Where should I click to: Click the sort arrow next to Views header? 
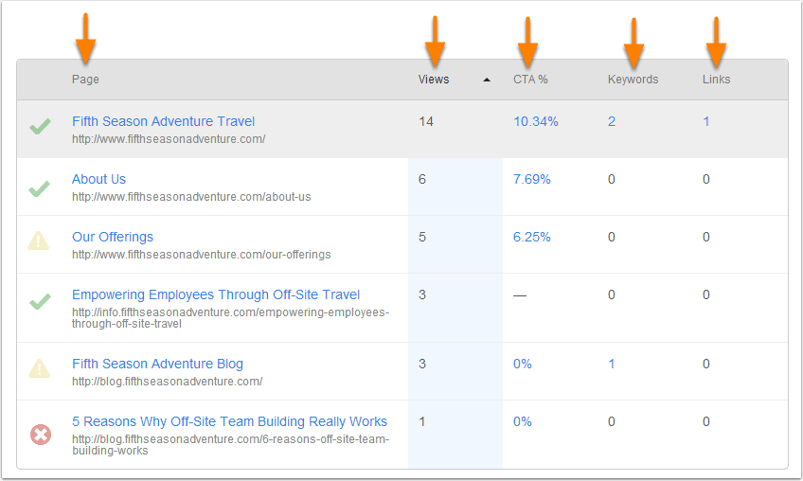(x=487, y=80)
